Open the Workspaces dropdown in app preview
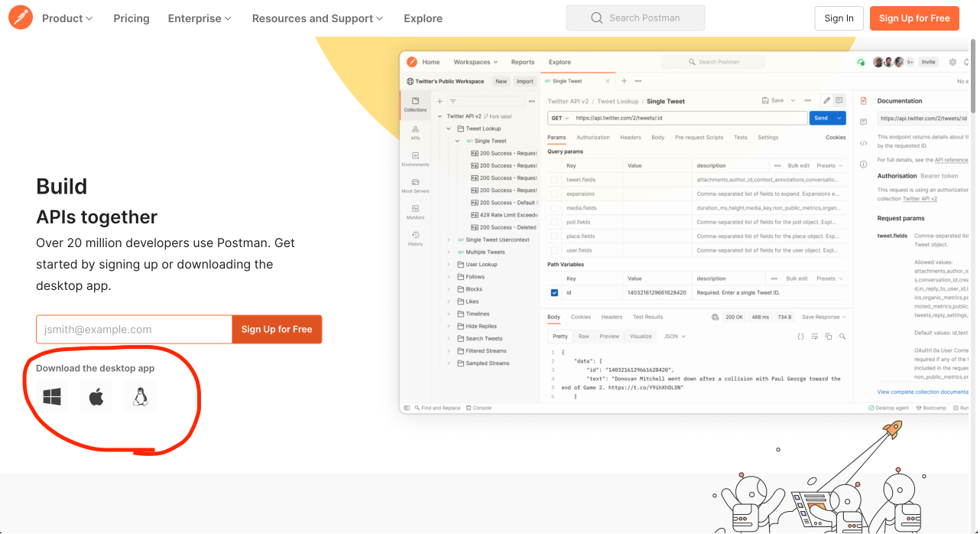 click(475, 62)
